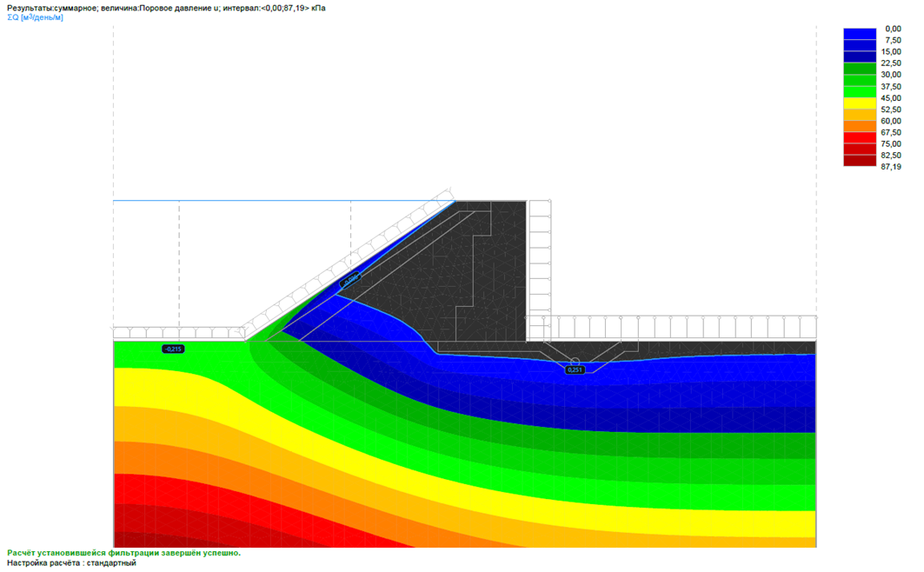Select the top blue legend swatch
Screen dimensions: 924x572
[x=860, y=34]
